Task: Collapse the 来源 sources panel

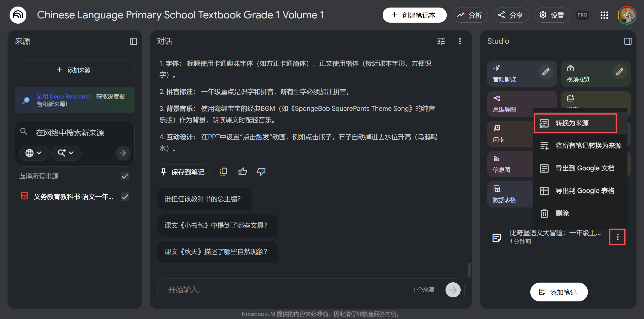Action: coord(134,41)
